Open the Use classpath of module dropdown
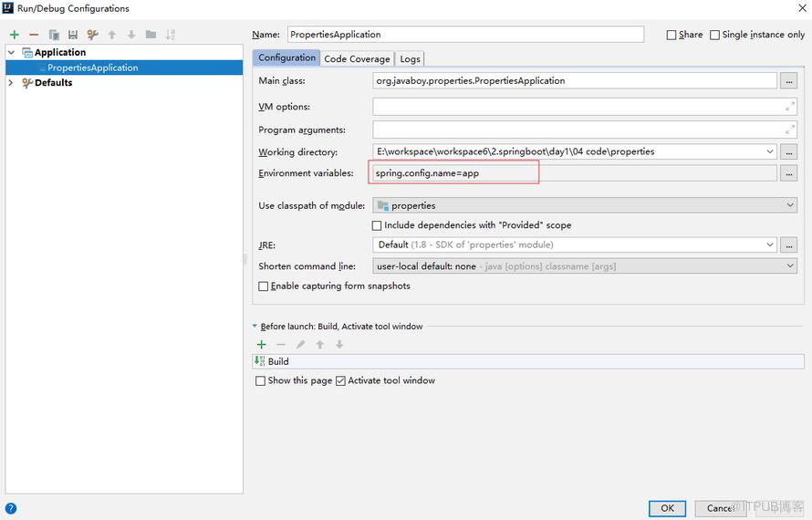Screen dimensions: 812x520 pyautogui.click(x=790, y=205)
